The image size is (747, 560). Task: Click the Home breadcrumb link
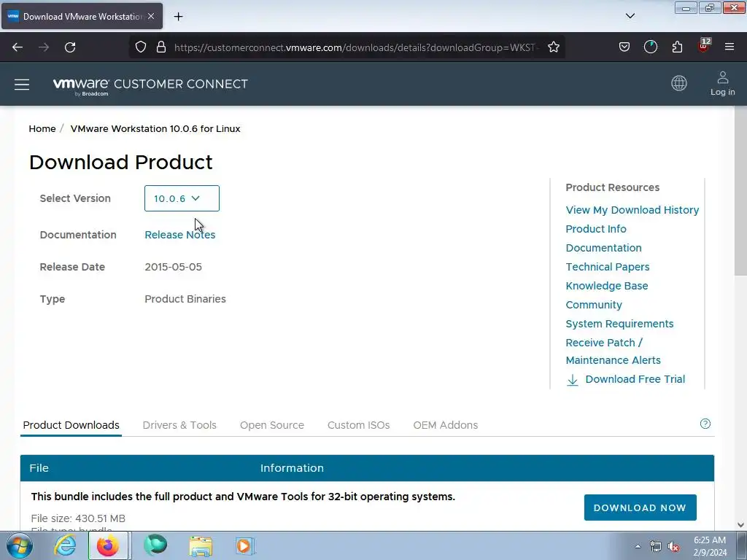pyautogui.click(x=42, y=128)
